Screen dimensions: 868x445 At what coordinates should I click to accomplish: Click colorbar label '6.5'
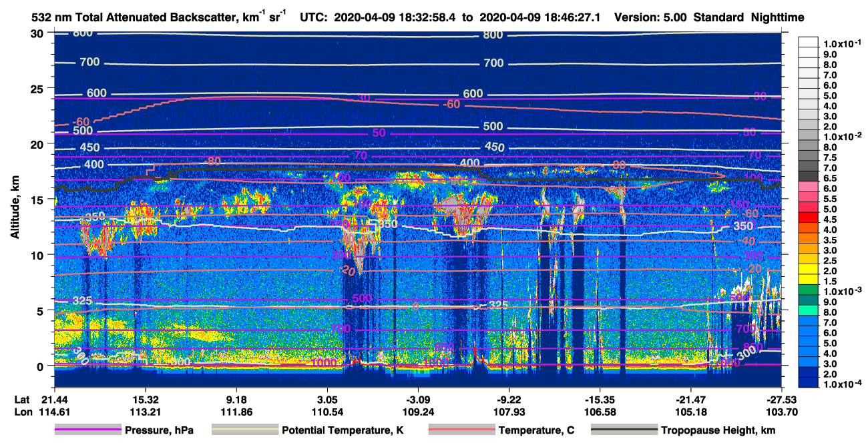(831, 178)
